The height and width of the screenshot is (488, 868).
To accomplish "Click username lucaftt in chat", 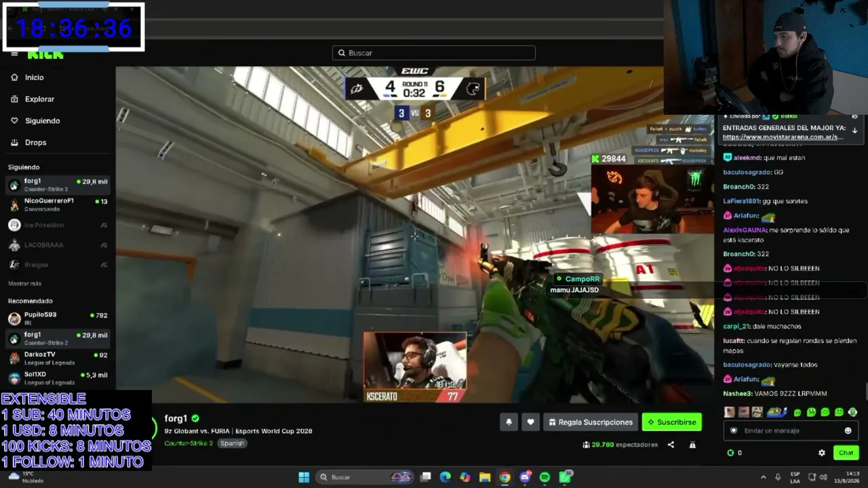I will click(733, 341).
